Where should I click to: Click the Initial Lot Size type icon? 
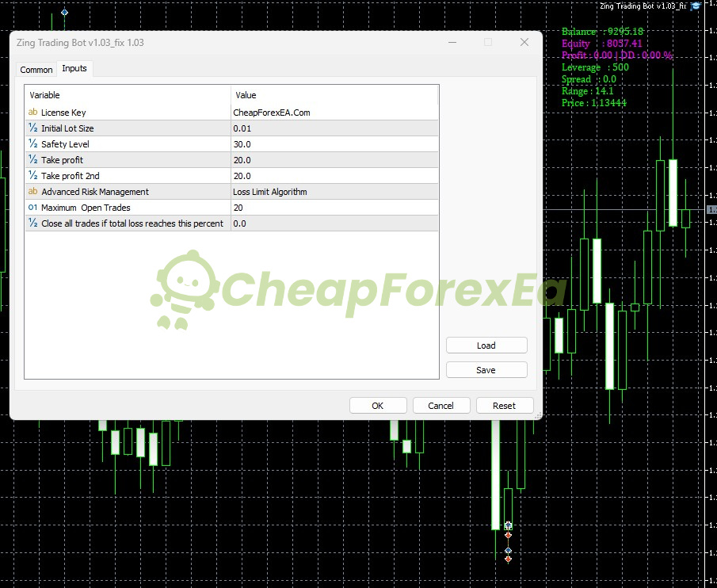pyautogui.click(x=33, y=128)
